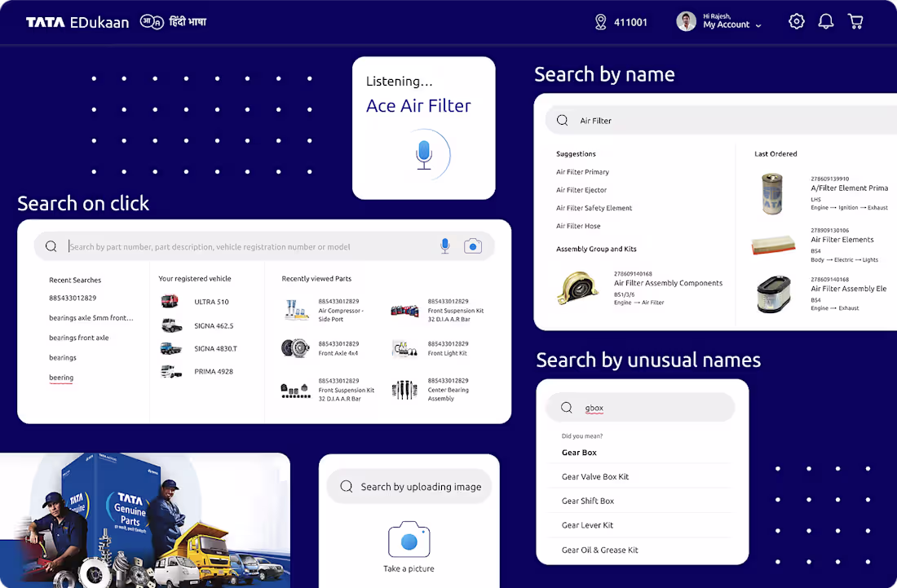
Task: Click the ULTRA 510 truck icon
Action: tap(170, 301)
